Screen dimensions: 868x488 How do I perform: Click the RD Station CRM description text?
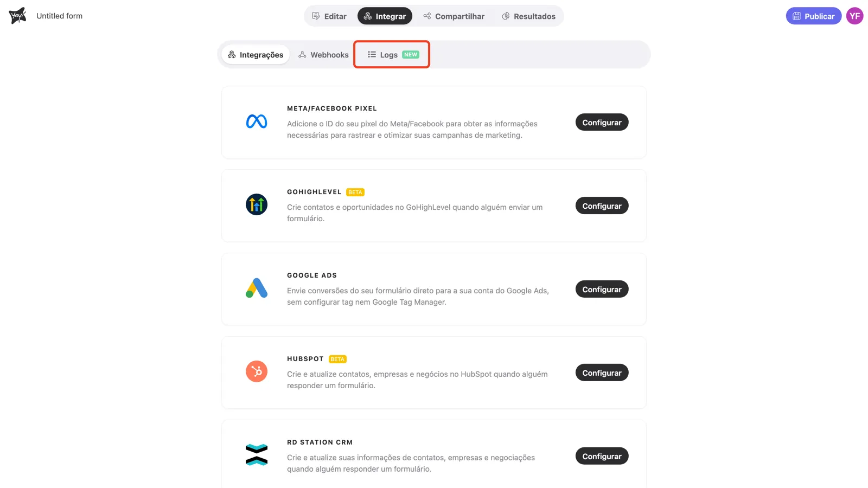click(411, 464)
